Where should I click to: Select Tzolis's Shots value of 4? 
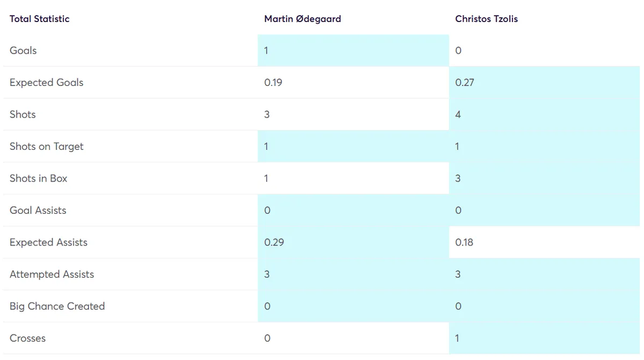(x=458, y=114)
